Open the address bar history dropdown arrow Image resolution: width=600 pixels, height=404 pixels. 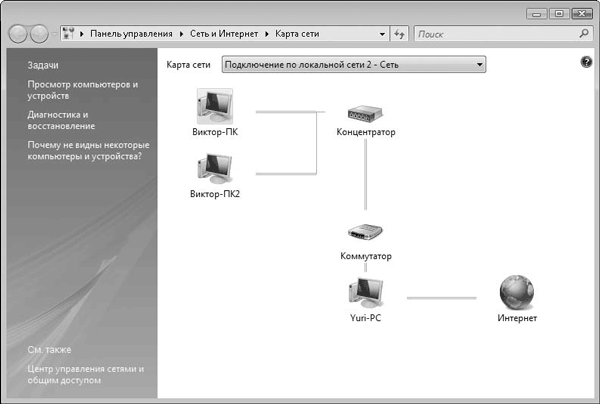coord(382,34)
